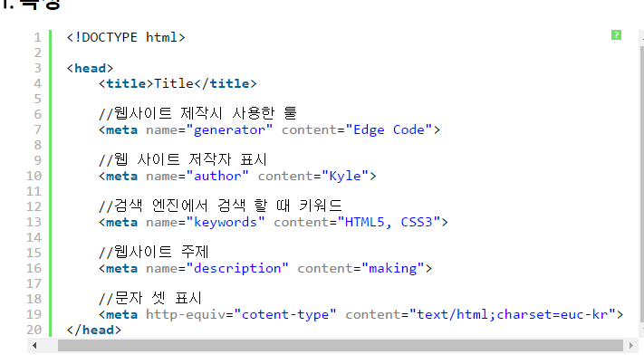The image size is (644, 364).
Task: Click line number 20 in the gutter
Action: (34, 330)
